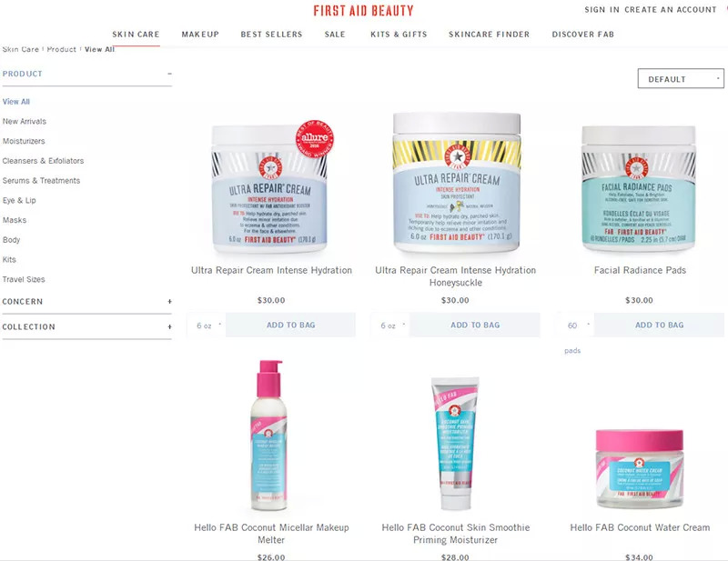Open the 60 pads size dropdown

click(575, 326)
